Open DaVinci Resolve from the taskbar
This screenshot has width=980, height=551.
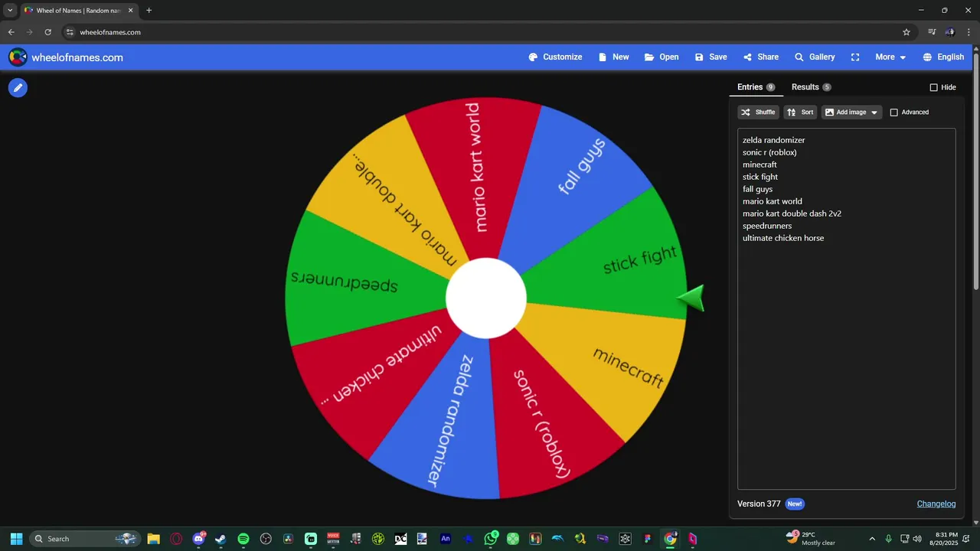point(289,539)
